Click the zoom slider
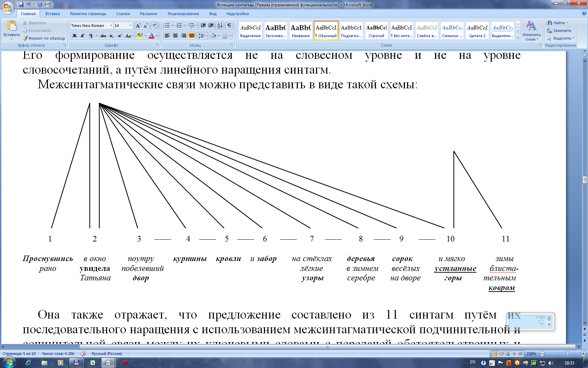Viewport: 588px width, 368px height. (x=567, y=354)
